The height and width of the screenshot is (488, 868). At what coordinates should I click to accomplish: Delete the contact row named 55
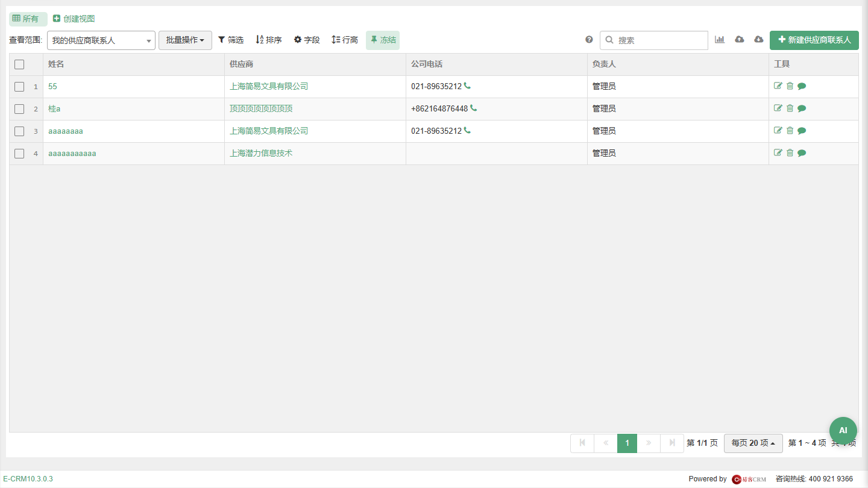(x=790, y=86)
